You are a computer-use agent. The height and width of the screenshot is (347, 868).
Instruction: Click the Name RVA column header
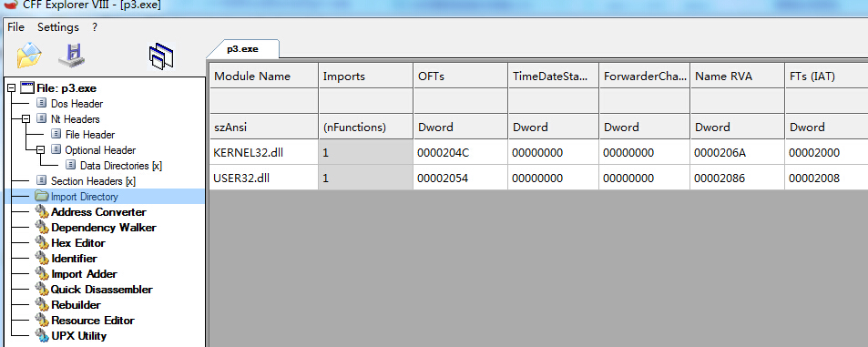[737, 77]
